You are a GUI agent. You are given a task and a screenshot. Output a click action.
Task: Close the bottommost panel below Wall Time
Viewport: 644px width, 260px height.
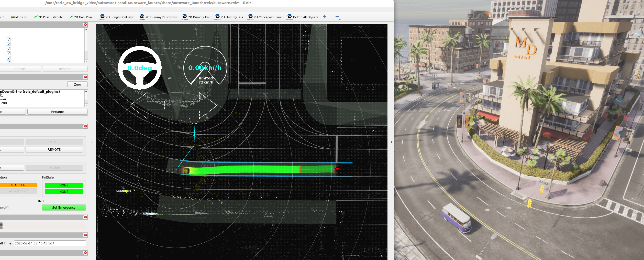pos(85,253)
